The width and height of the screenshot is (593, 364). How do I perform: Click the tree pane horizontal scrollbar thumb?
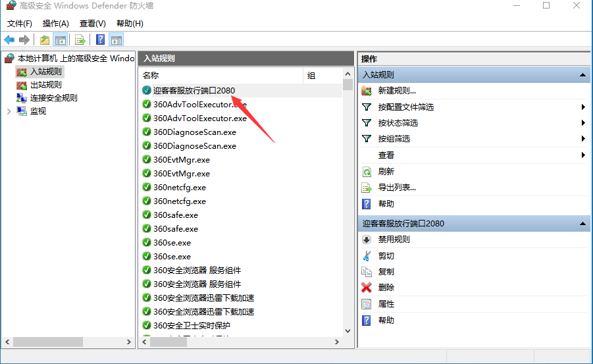coord(48,342)
